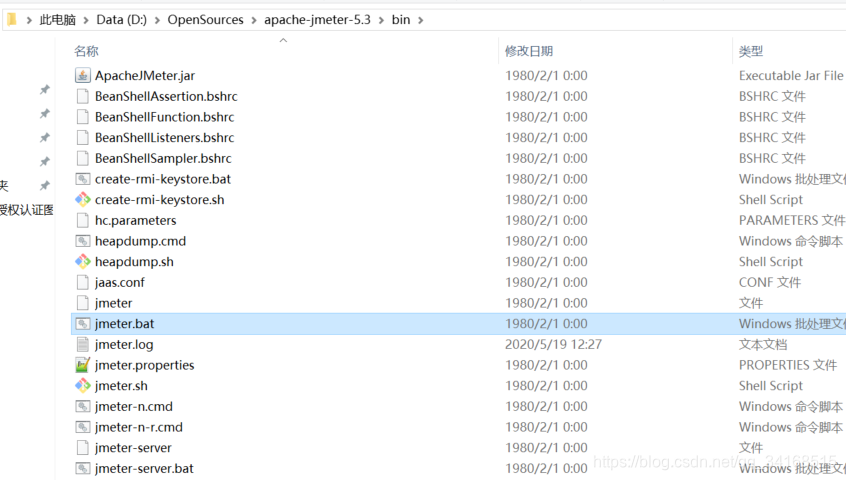This screenshot has width=846, height=480.
Task: Click the BeanShellAssertion.bshrc blank file icon
Action: 83,97
